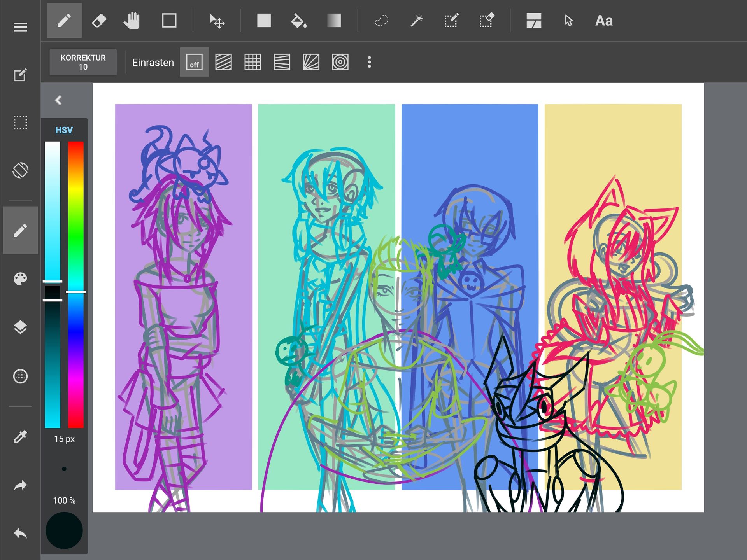This screenshot has height=560, width=747.
Task: Open the Layers panel
Action: (x=20, y=327)
